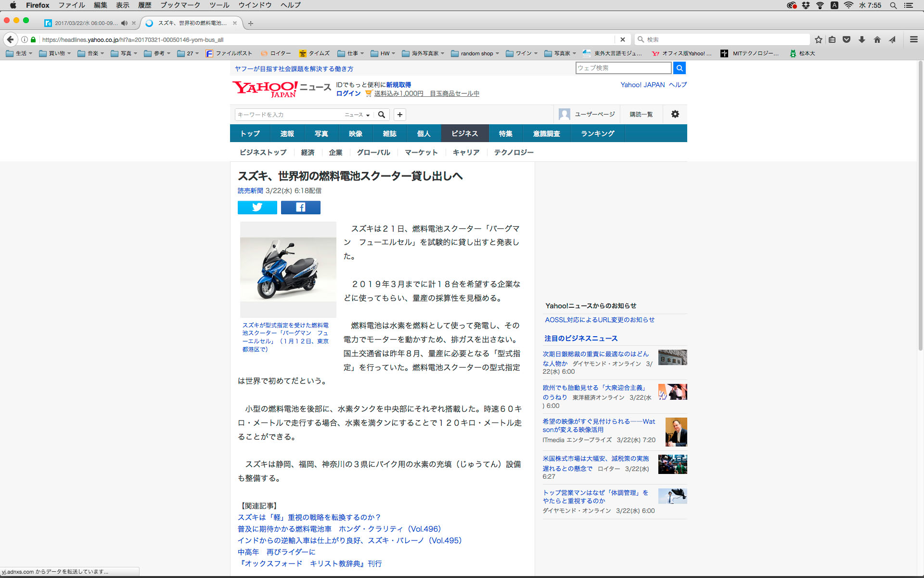Click the キーワードを入力 search field
The image size is (924, 578).
(x=289, y=115)
